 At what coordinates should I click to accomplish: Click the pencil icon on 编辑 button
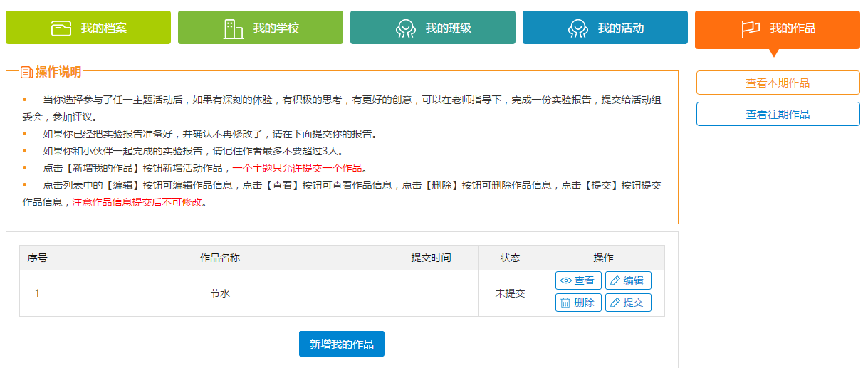(x=615, y=280)
